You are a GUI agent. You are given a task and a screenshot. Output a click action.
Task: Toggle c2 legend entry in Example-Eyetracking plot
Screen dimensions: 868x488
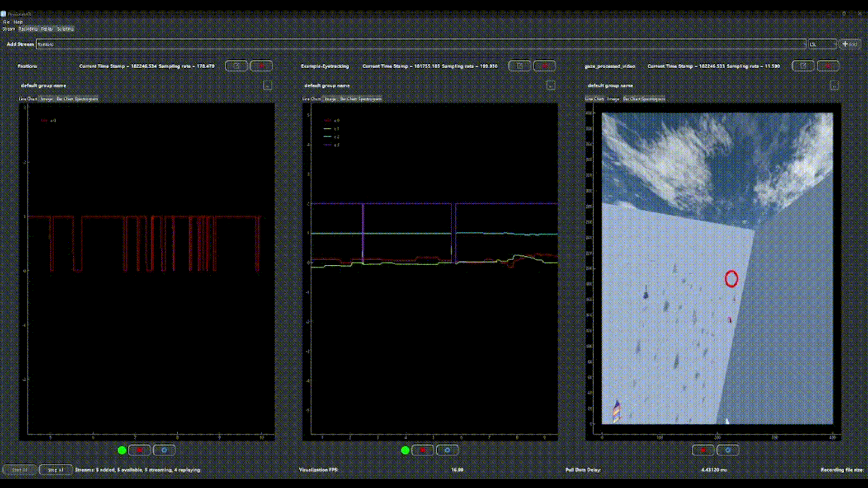tap(331, 137)
